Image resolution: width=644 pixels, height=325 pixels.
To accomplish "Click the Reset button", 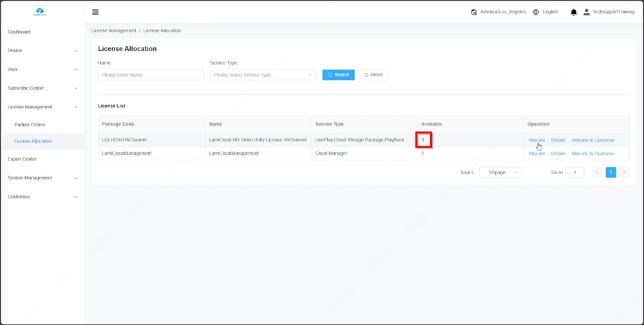I will tap(374, 75).
